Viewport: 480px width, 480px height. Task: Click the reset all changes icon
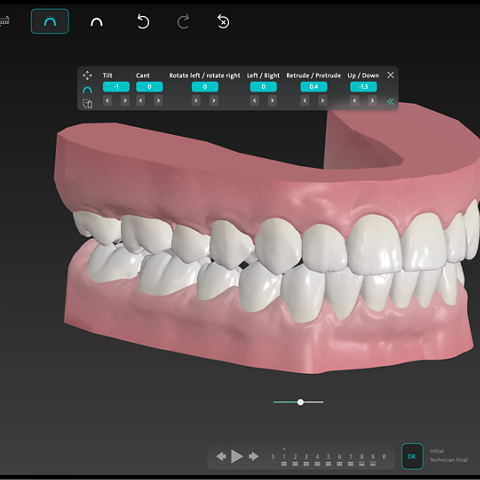[x=223, y=22]
